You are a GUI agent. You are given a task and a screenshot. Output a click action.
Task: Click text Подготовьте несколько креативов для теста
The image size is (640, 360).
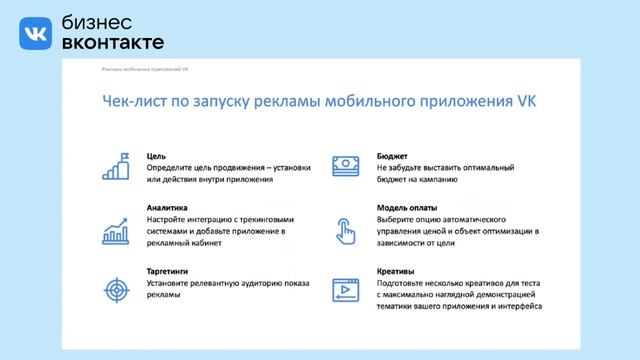coord(458,283)
